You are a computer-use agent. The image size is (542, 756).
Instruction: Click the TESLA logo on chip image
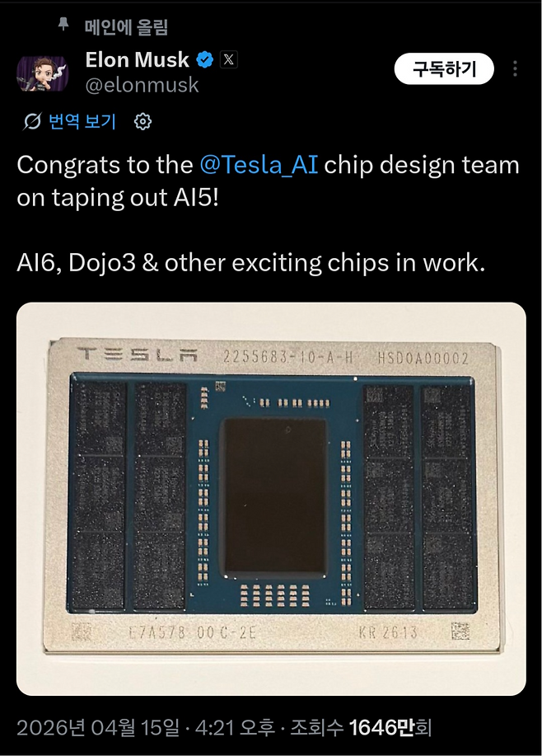click(137, 356)
